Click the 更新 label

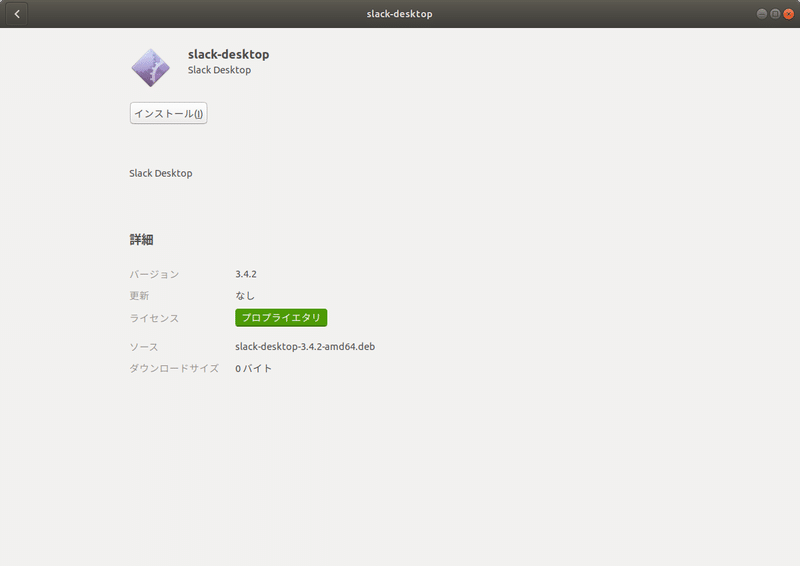click(139, 296)
